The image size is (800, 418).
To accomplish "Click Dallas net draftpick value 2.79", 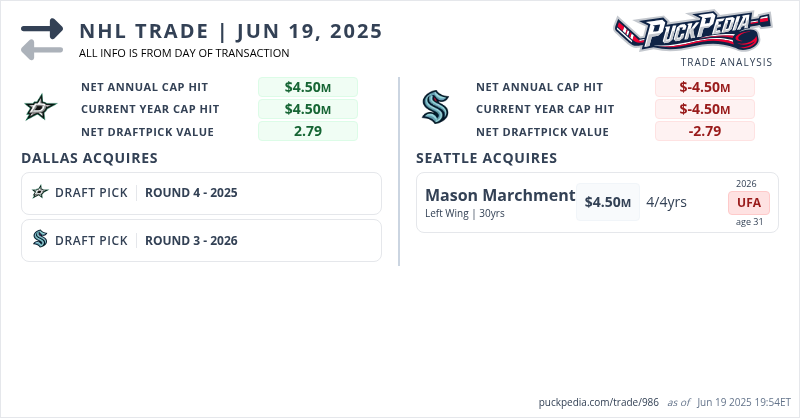I will pos(308,131).
